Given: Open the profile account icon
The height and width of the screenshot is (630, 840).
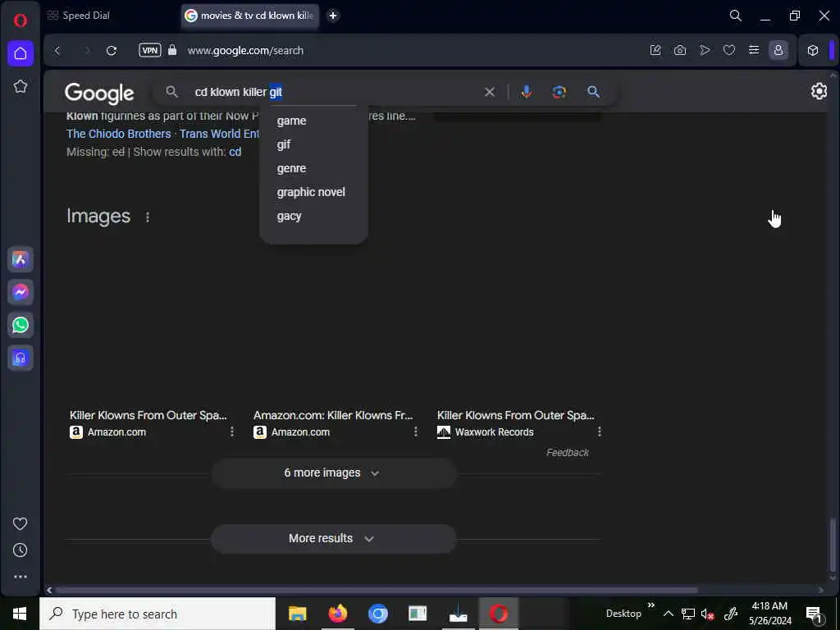Looking at the screenshot, I should pos(778,50).
